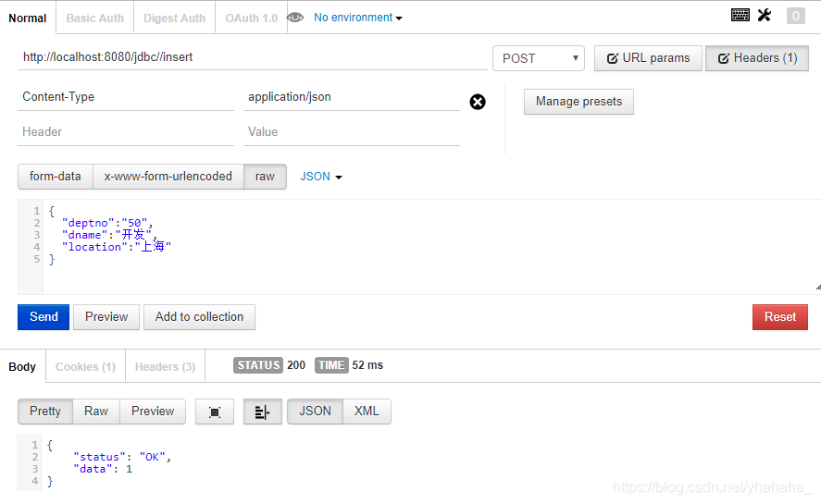The image size is (821, 504).
Task: Click the Manage presets button
Action: (578, 102)
